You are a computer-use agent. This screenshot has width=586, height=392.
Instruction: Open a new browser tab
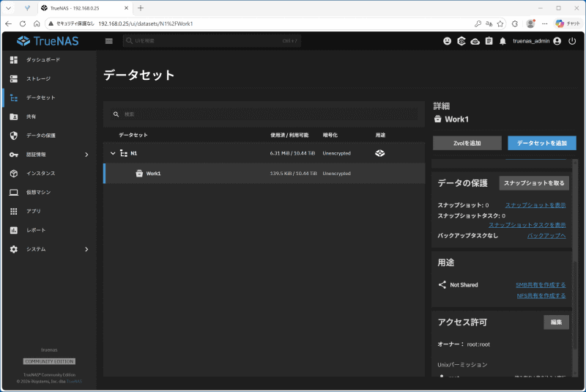141,8
